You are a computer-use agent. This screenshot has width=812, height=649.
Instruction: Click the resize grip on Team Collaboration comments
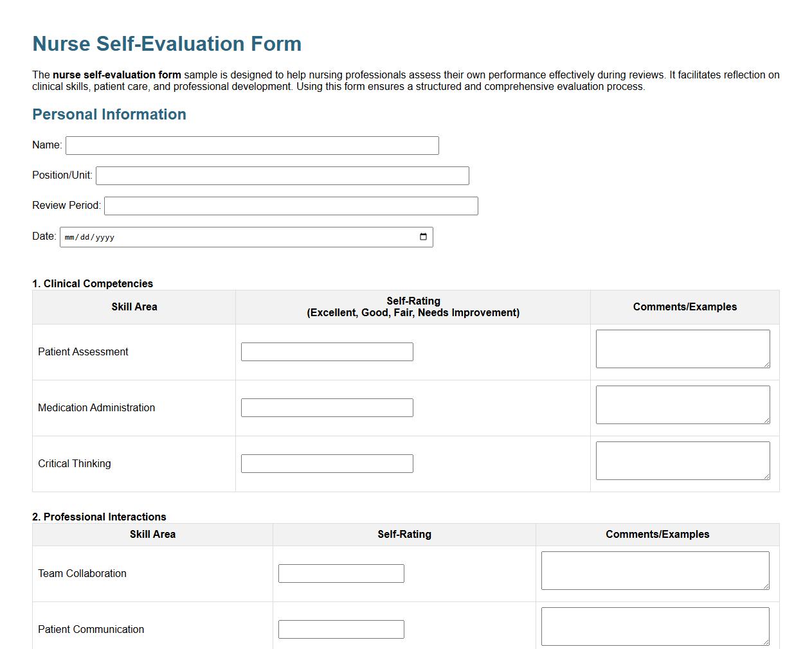[x=767, y=587]
